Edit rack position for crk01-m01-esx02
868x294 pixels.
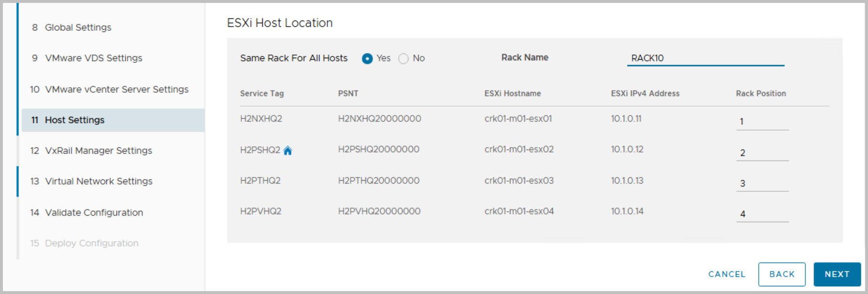pyautogui.click(x=762, y=153)
